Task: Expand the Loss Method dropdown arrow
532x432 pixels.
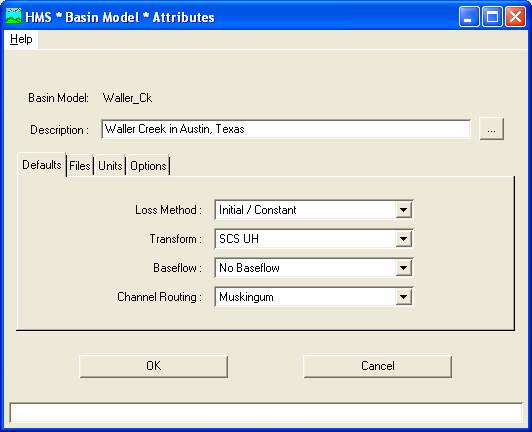Action: (x=403, y=210)
